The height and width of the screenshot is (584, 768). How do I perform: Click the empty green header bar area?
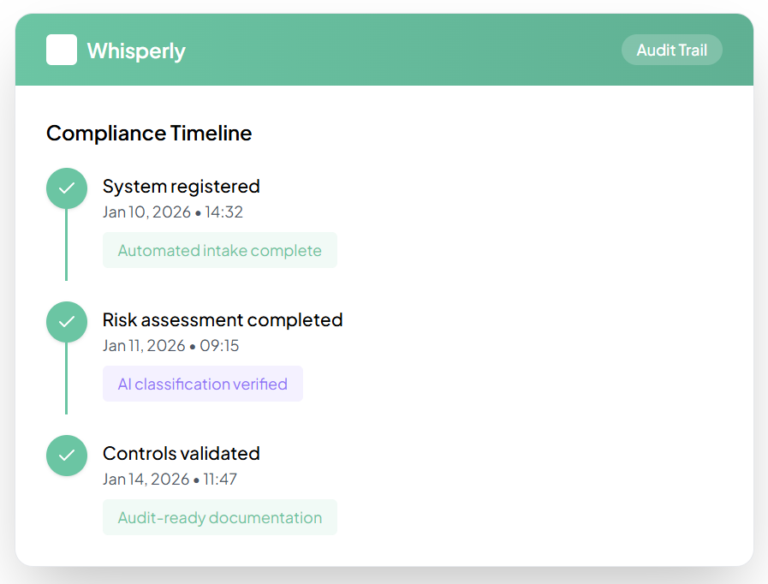click(x=400, y=50)
